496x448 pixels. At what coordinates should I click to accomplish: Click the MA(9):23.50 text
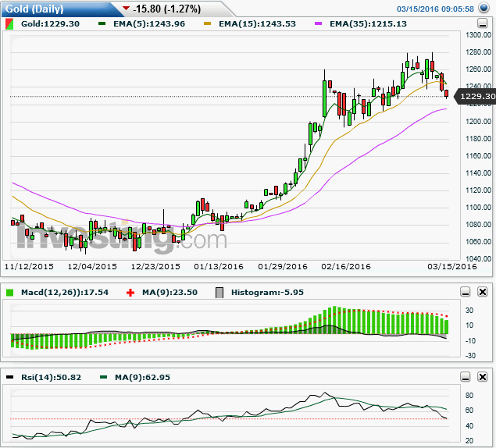(x=169, y=292)
